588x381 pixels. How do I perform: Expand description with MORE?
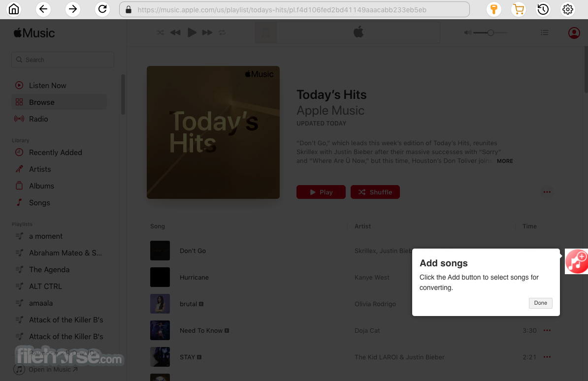tap(505, 161)
